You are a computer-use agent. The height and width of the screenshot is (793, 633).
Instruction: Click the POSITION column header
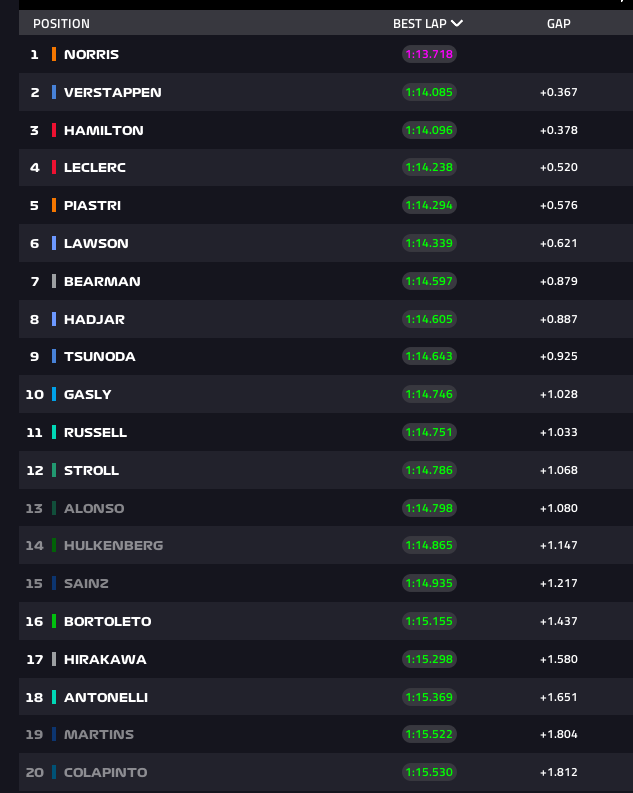(61, 23)
